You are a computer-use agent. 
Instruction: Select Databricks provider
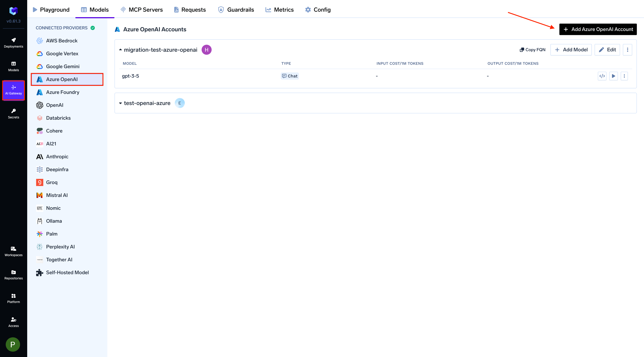click(67, 118)
